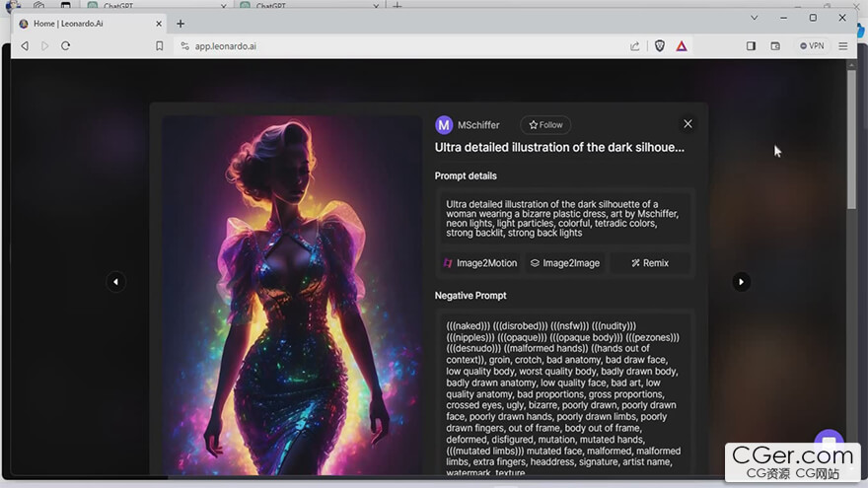Click the Image2Image button
Screen dimensions: 868x488
click(564, 263)
